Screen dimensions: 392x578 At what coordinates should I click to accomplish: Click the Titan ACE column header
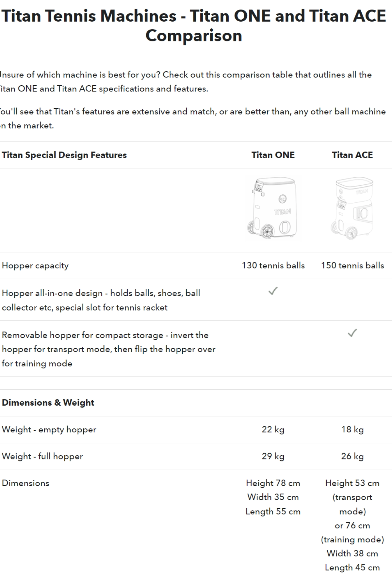[x=352, y=155]
